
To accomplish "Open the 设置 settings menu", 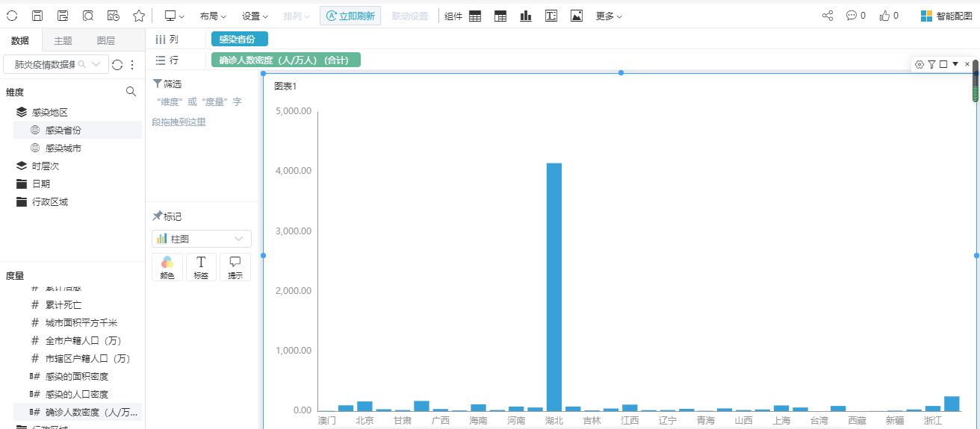I will (255, 16).
